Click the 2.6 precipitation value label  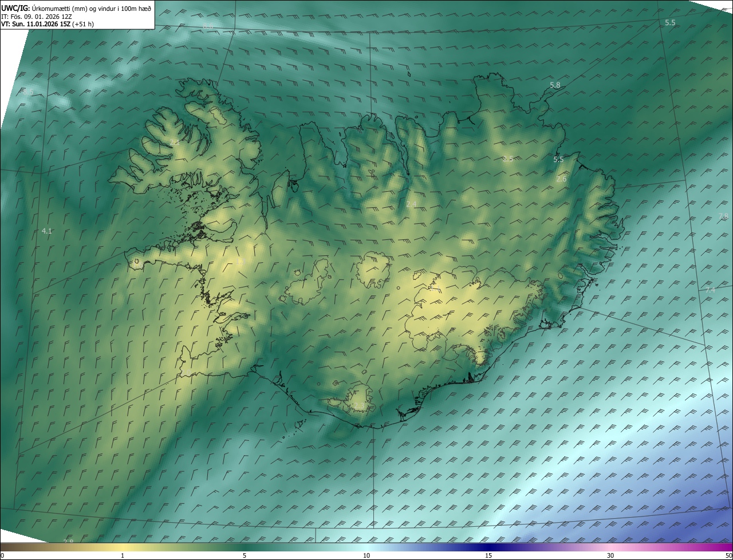[561, 179]
